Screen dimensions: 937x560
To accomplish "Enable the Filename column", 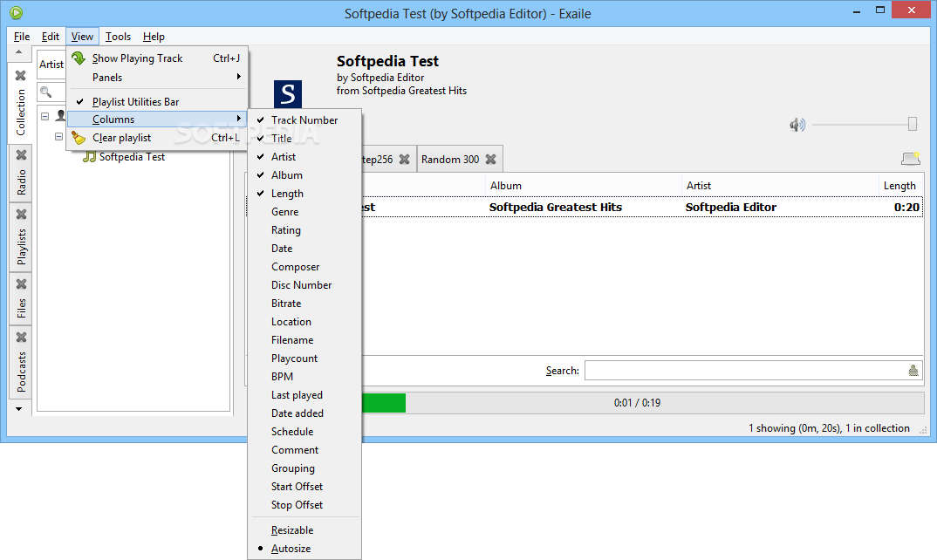I will [304, 340].
